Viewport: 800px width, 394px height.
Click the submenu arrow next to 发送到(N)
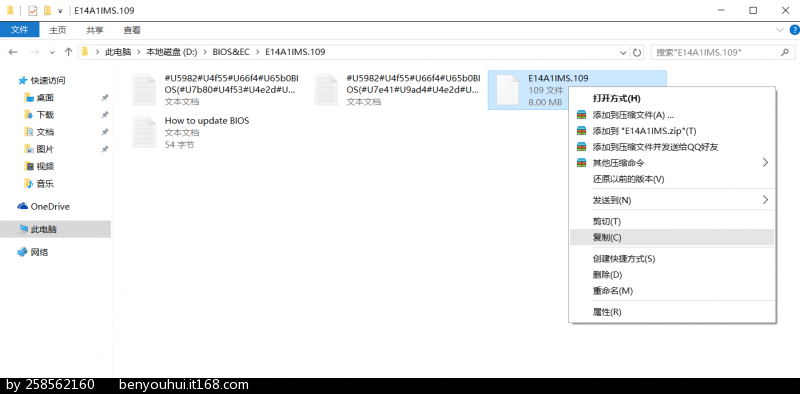[x=765, y=200]
